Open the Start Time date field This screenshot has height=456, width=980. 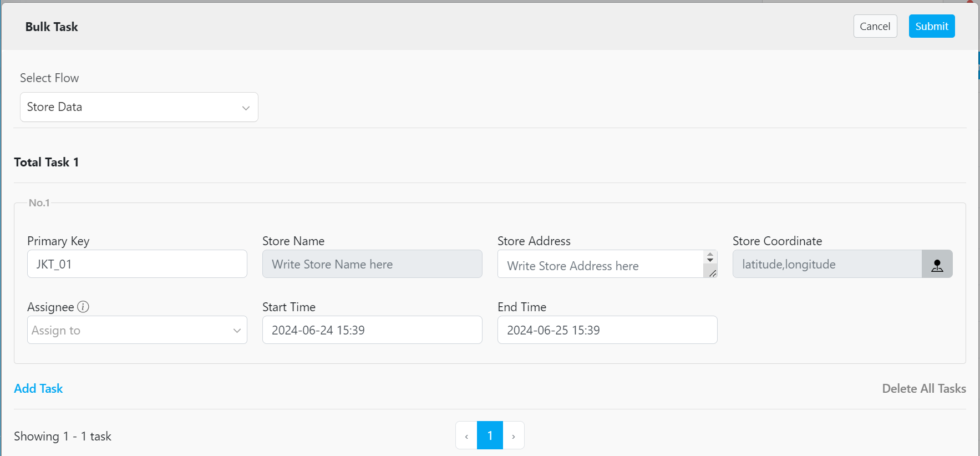pos(372,330)
